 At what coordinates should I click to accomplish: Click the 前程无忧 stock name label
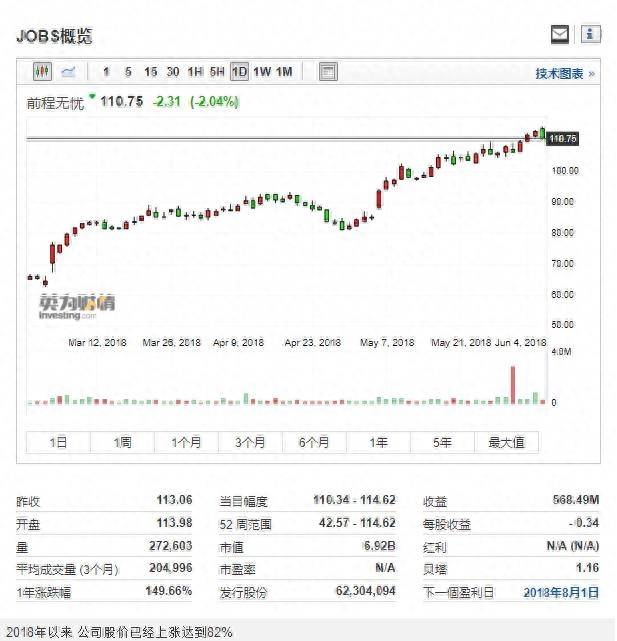tap(55, 103)
